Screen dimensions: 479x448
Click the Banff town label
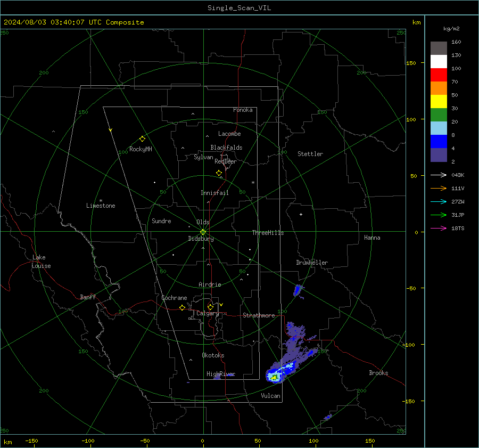(88, 297)
